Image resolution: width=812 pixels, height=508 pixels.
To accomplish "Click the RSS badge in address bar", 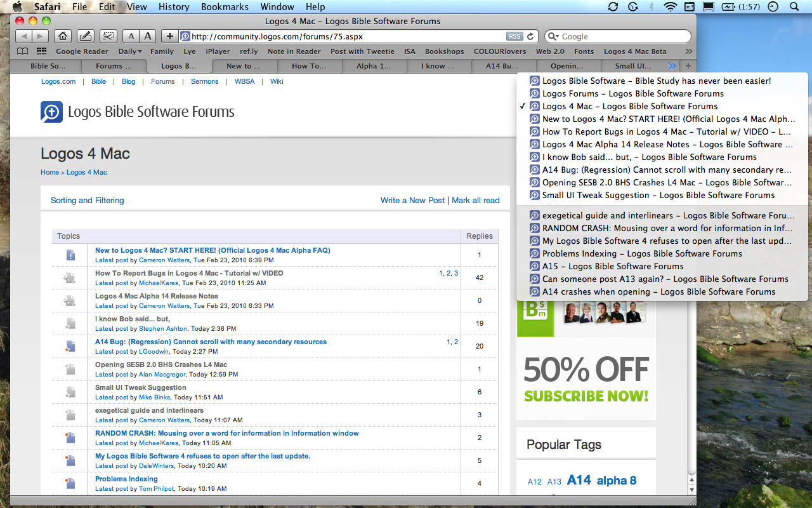I will point(514,36).
